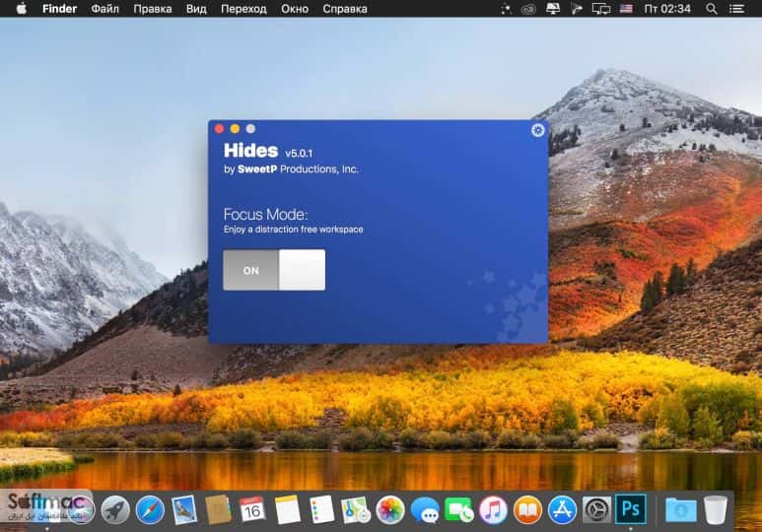Open the Finder menu
This screenshot has width=762, height=532.
(x=59, y=9)
